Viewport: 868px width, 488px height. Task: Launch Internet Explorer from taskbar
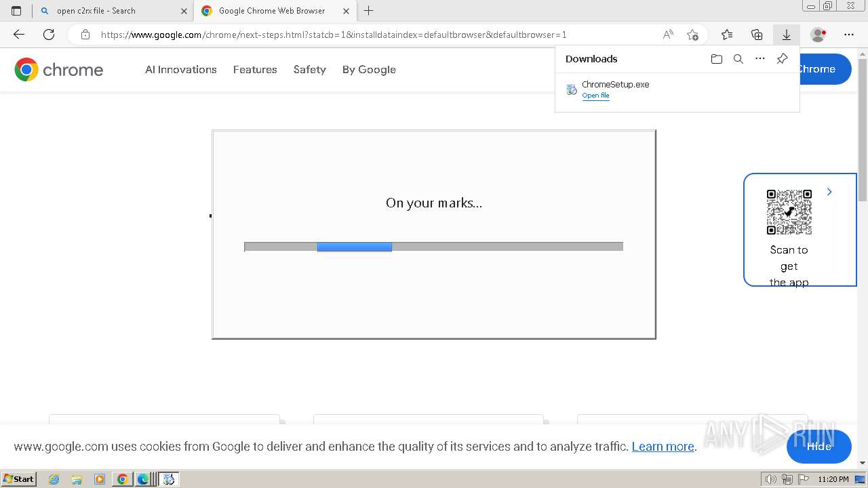click(x=54, y=479)
